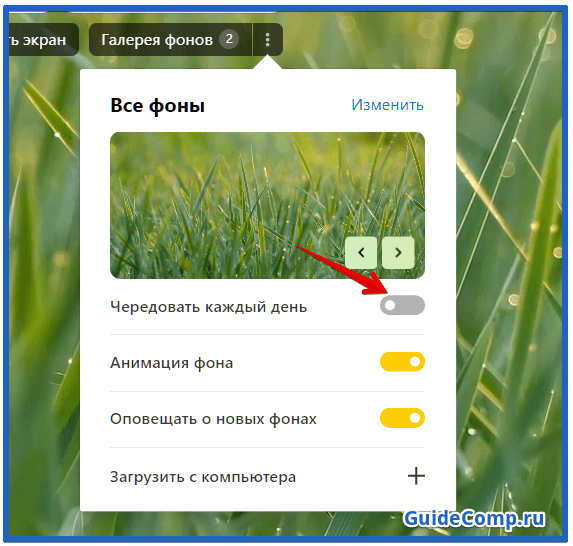This screenshot has height=546, width=573.
Task: Show the previous background with left chevron
Action: pos(361,253)
